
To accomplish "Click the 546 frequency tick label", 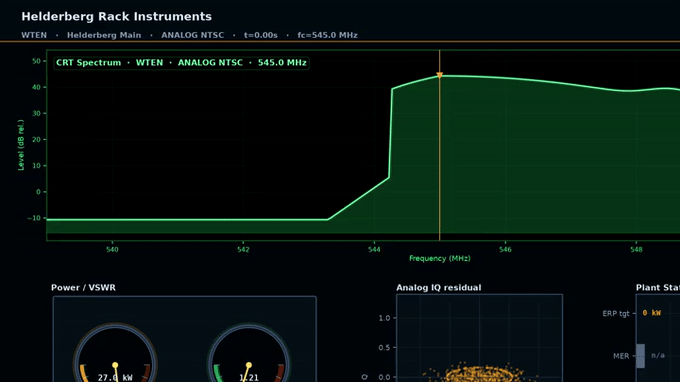I will [x=505, y=250].
